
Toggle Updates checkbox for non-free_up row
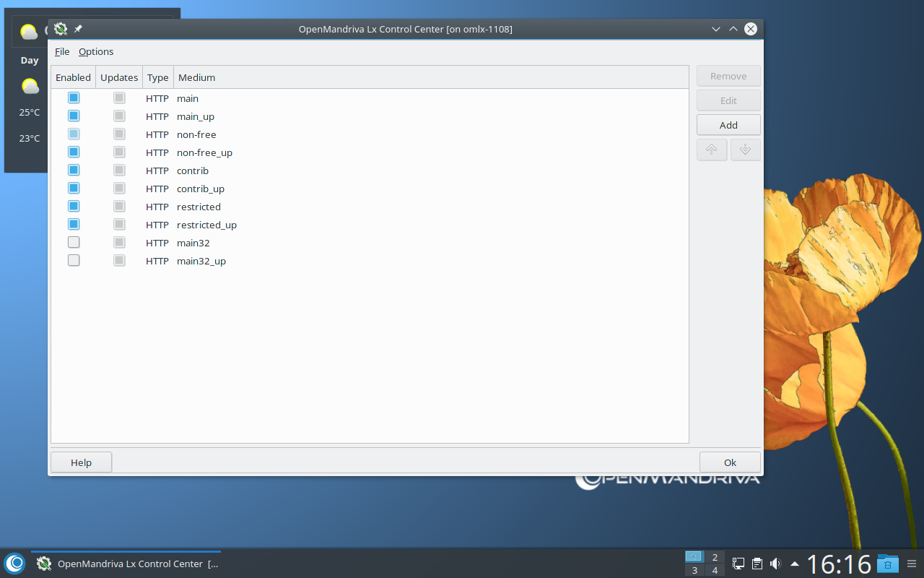[x=119, y=152]
